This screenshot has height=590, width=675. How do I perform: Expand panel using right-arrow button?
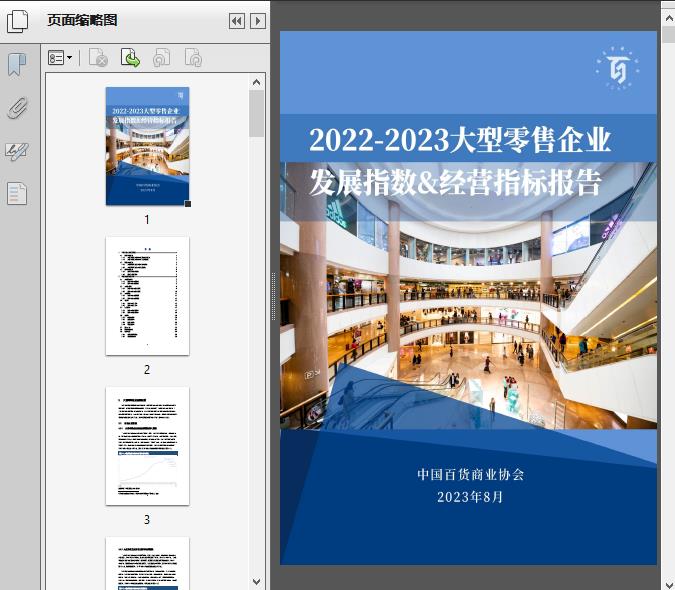coord(258,21)
